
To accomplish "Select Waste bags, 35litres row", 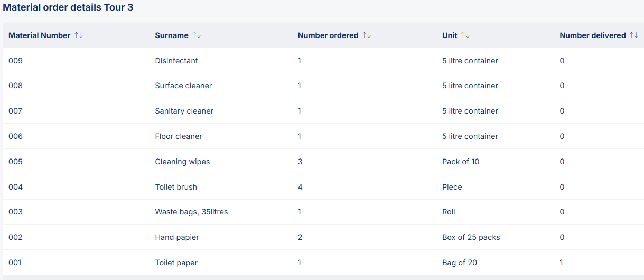I will pyautogui.click(x=191, y=212).
